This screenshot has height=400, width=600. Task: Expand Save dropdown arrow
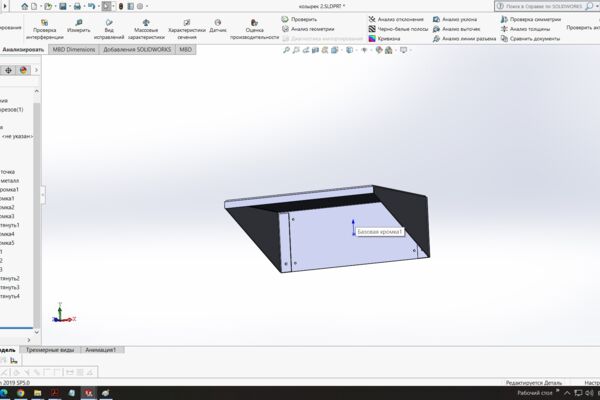[x=70, y=6]
